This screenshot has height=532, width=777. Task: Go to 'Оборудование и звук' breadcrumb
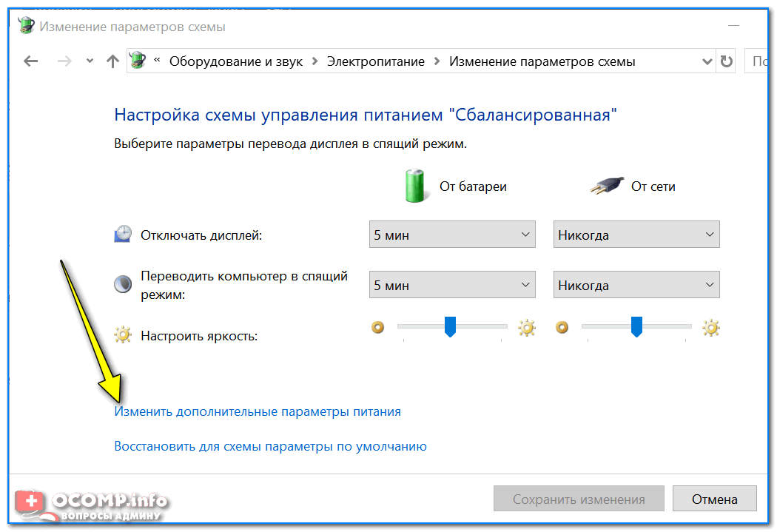coord(235,61)
